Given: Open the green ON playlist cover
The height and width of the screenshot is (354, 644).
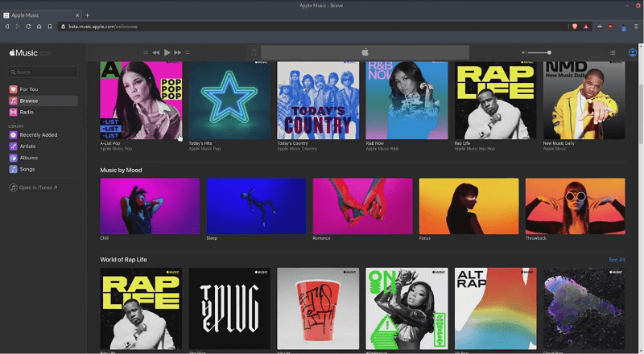Looking at the screenshot, I should coord(407,309).
